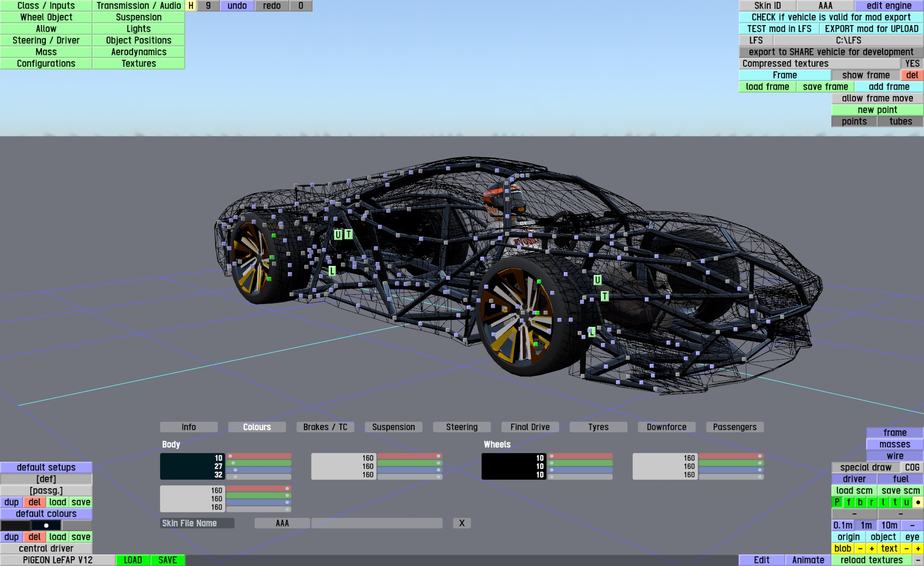Select the T marker near the right wheel
The width and height of the screenshot is (924, 566).
[605, 296]
